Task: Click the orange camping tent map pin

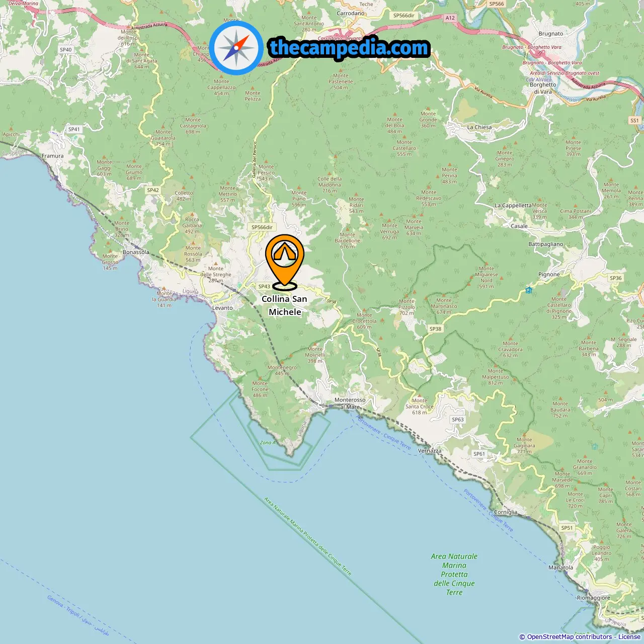Action: click(x=285, y=262)
